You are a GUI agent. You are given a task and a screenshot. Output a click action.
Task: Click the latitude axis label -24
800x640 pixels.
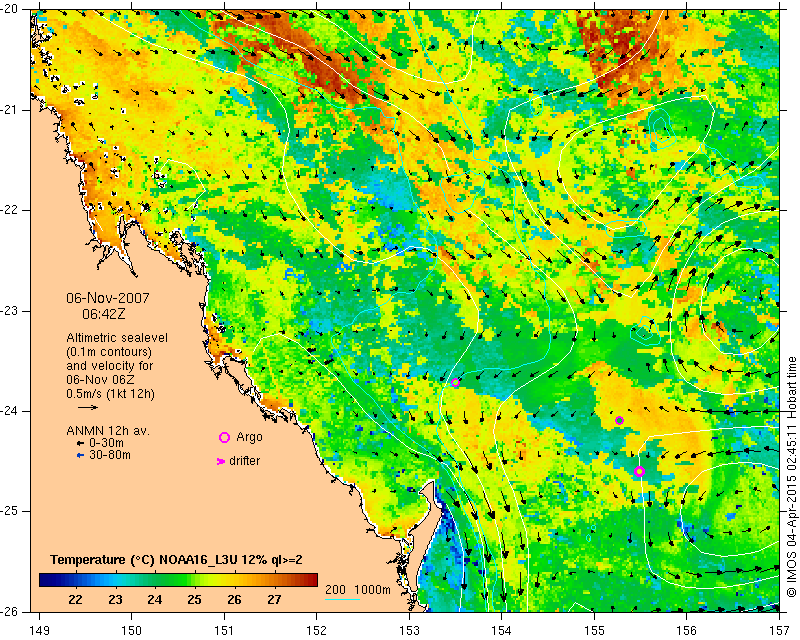pos(10,411)
